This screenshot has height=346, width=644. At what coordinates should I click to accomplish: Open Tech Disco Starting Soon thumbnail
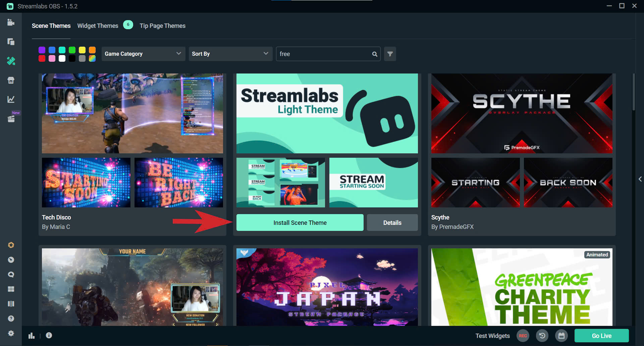coord(86,183)
